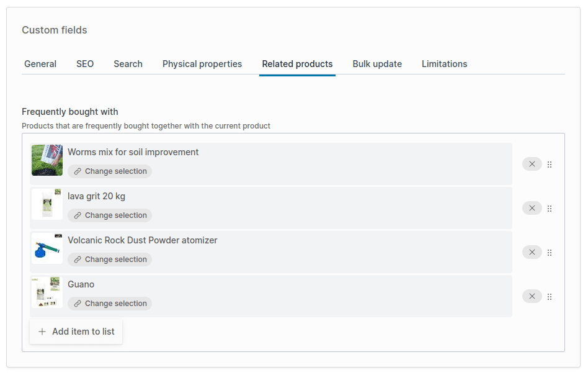The height and width of the screenshot is (375, 588).
Task: Click the Worms mix product thumbnail
Action: point(47,160)
